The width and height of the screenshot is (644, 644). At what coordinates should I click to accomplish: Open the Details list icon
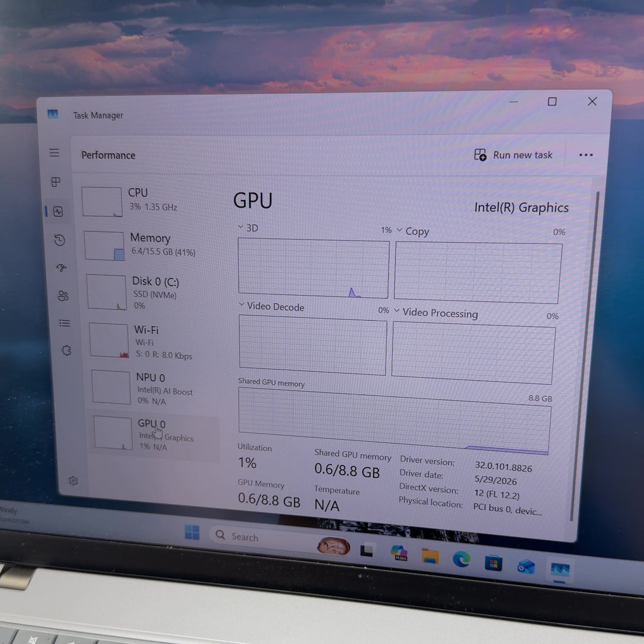[65, 323]
